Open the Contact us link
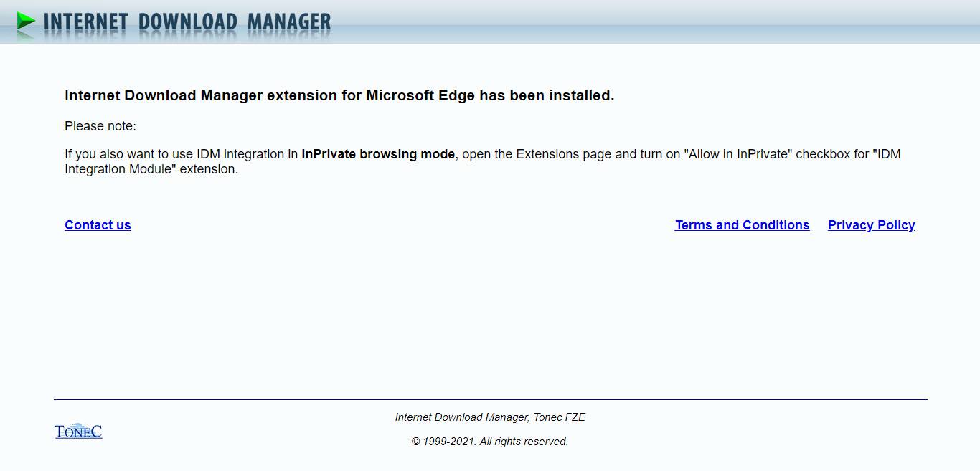The height and width of the screenshot is (471, 980). (x=98, y=225)
